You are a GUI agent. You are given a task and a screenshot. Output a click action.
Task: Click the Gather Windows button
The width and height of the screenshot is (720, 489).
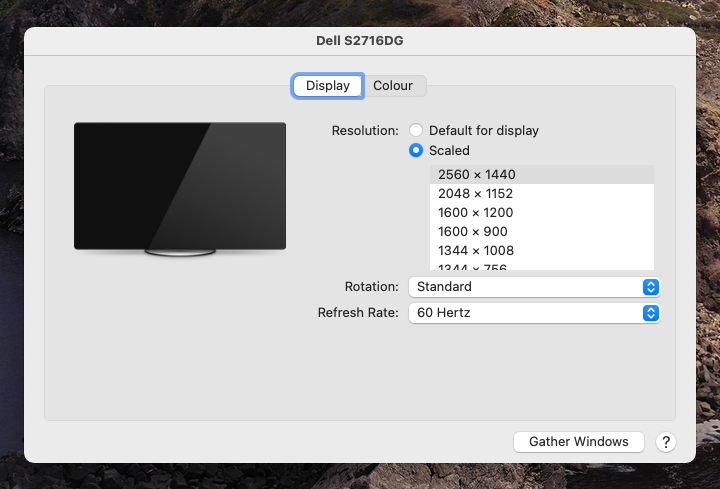pos(579,442)
